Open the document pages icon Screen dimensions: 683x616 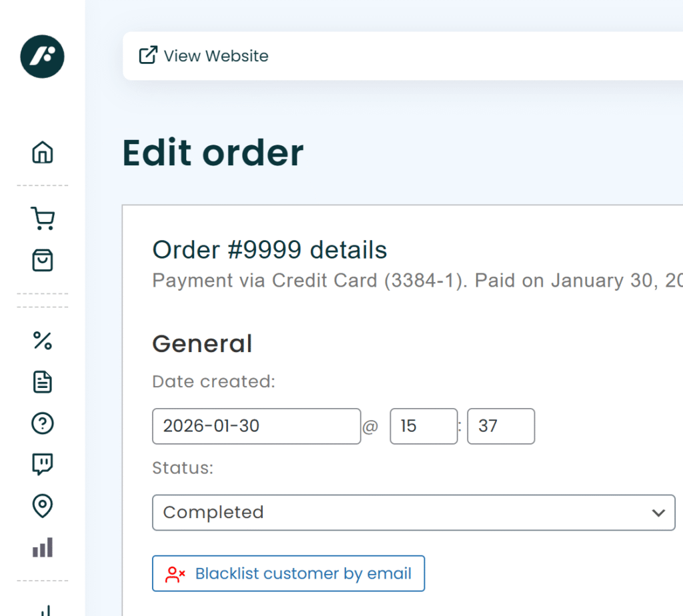click(43, 382)
